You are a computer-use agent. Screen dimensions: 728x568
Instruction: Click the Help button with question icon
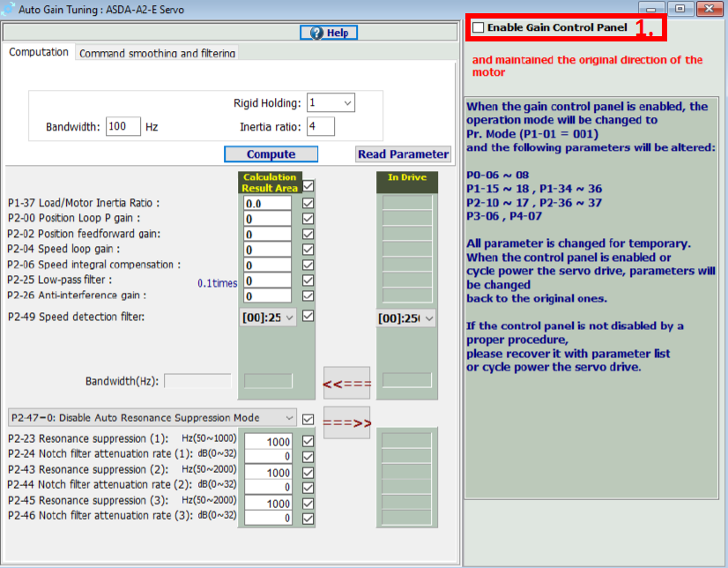(328, 33)
